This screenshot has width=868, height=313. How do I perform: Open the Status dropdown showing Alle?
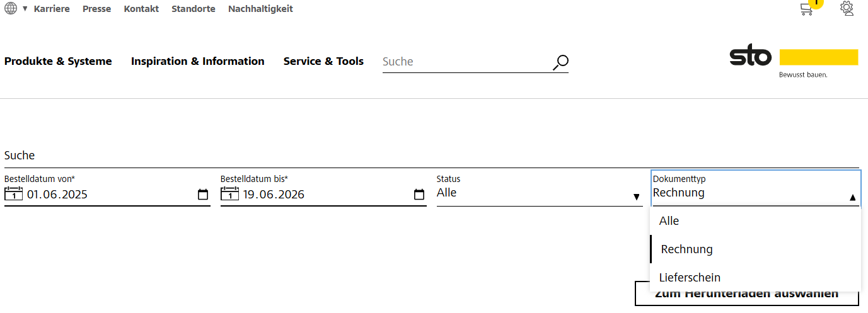540,190
